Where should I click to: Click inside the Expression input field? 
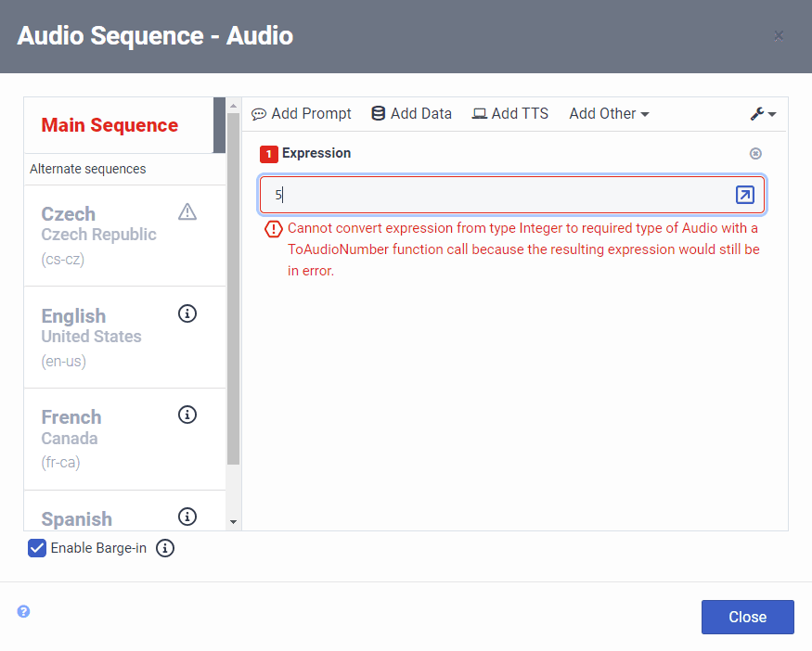(501, 195)
